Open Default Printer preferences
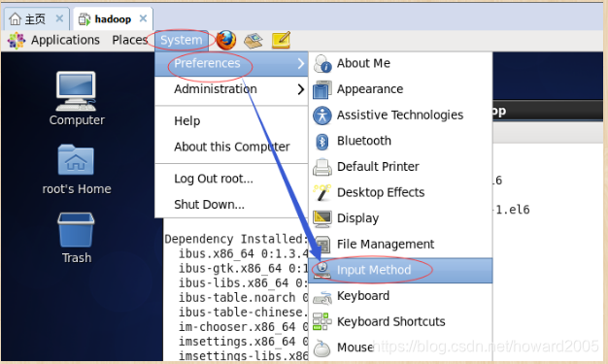Image resolution: width=608 pixels, height=364 pixels. (x=400, y=167)
